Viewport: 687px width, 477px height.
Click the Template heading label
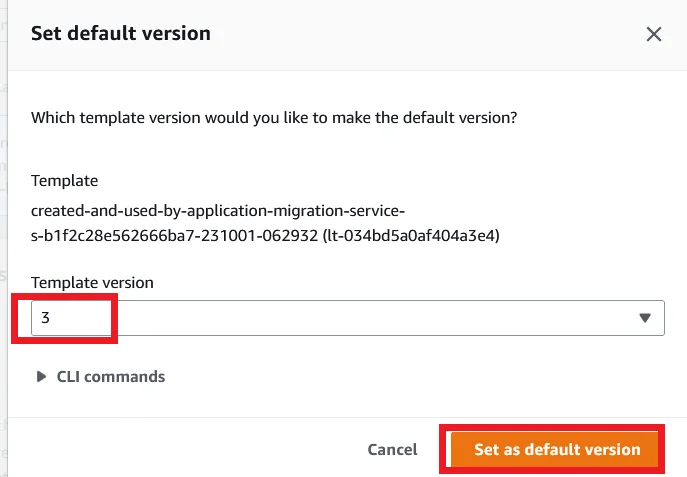64,181
